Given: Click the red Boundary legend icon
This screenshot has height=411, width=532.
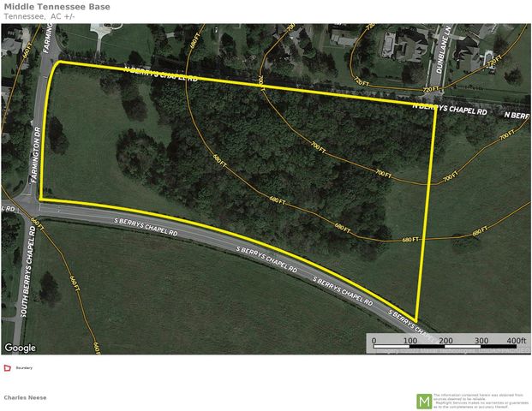Looking at the screenshot, I should (x=8, y=368).
